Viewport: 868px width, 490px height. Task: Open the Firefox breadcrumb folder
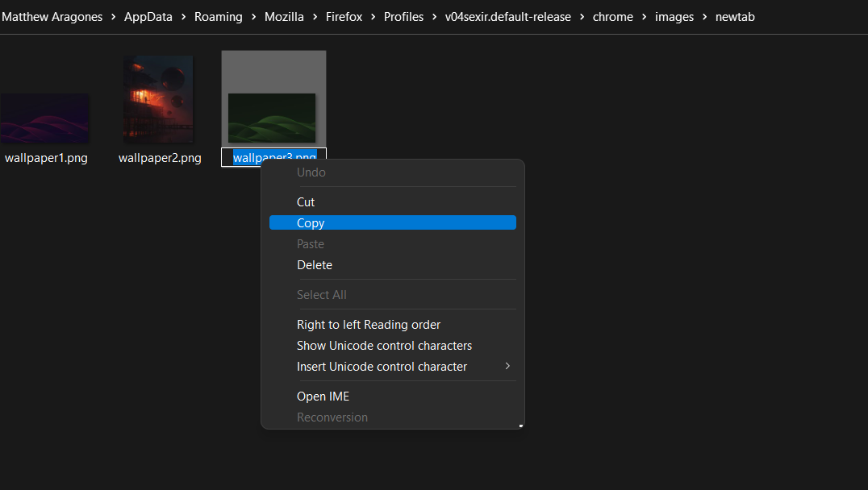(x=344, y=16)
